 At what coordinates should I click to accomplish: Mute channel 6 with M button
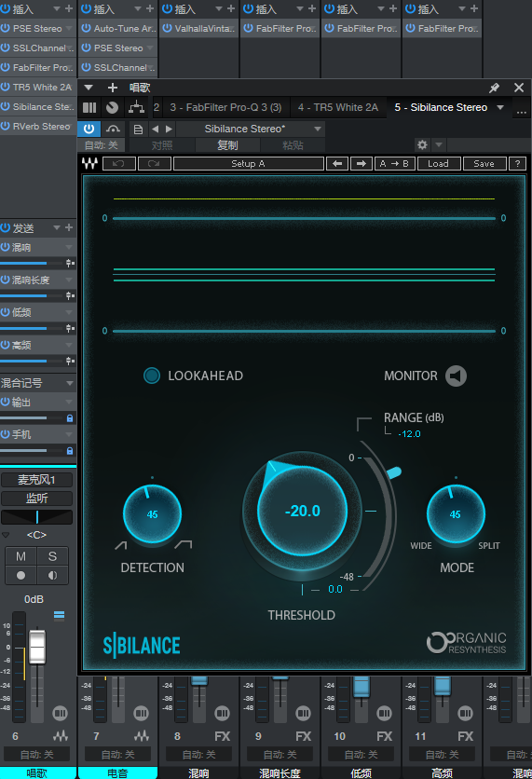20,556
